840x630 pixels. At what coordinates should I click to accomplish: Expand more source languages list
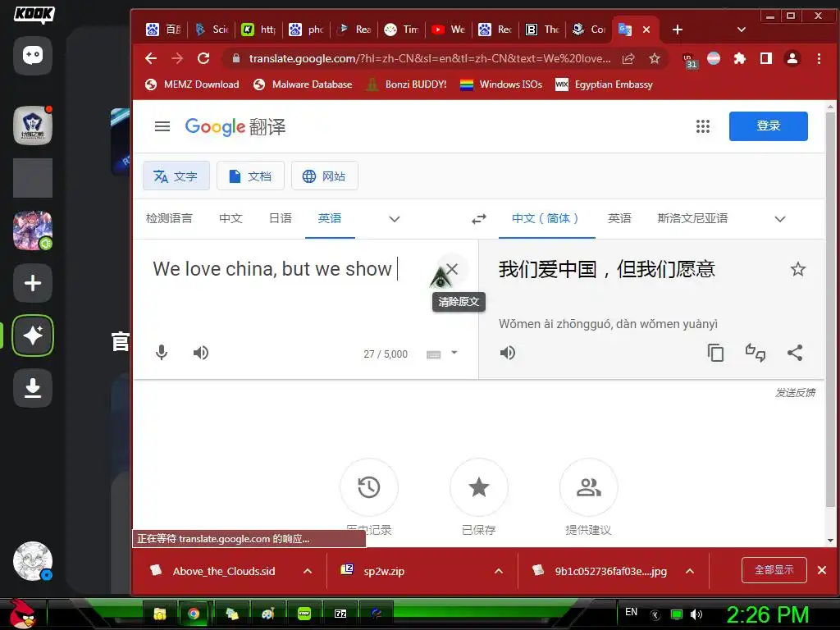(395, 219)
